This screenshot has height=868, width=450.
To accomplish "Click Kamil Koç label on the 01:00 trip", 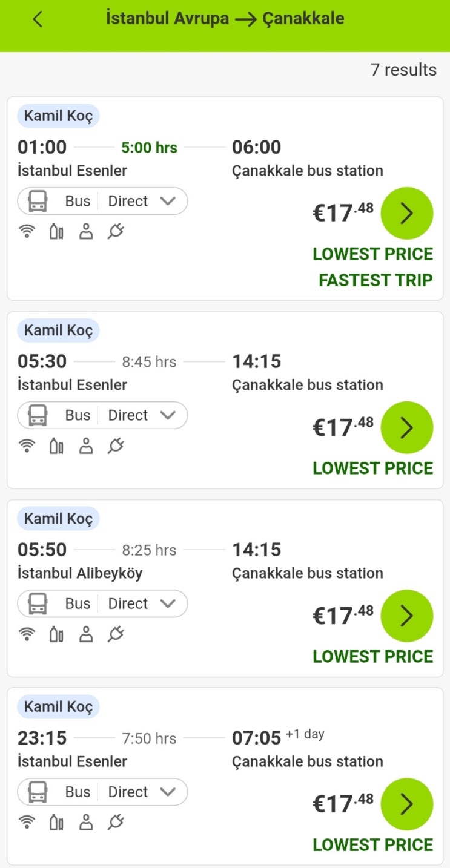I will [58, 116].
